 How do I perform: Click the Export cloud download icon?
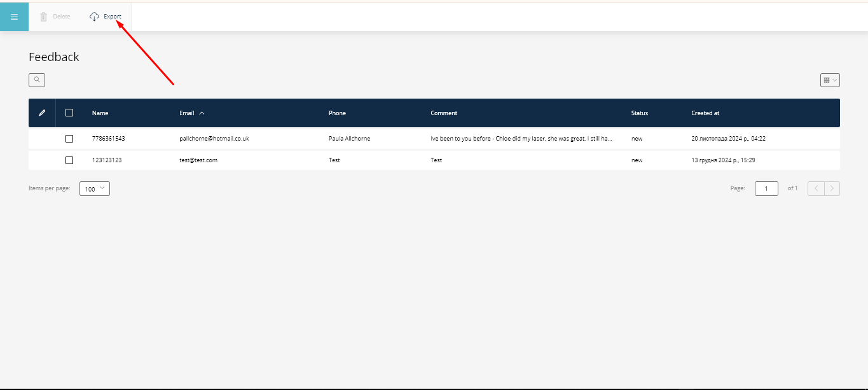[94, 17]
